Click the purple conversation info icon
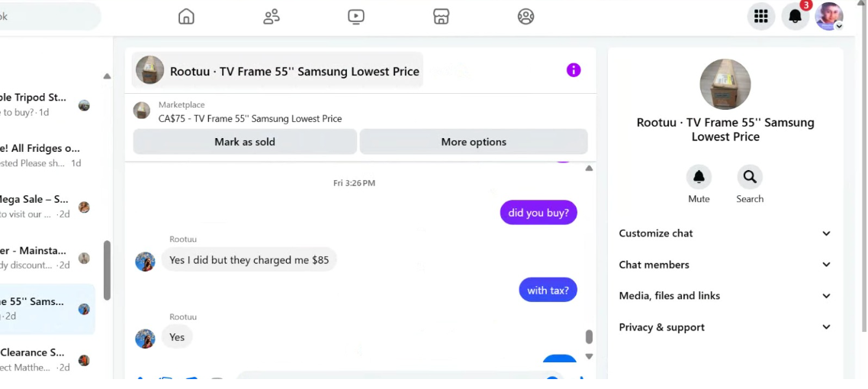The width and height of the screenshot is (868, 389). tap(574, 70)
